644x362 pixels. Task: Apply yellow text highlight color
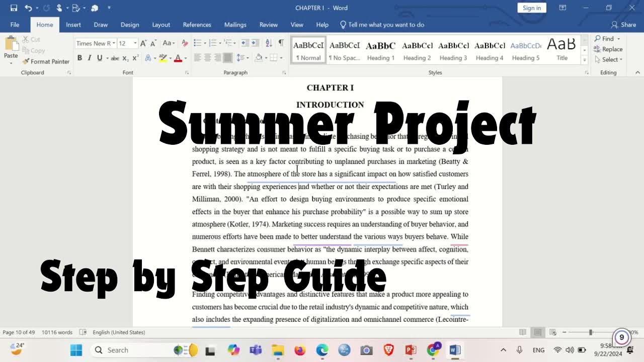pos(162,58)
